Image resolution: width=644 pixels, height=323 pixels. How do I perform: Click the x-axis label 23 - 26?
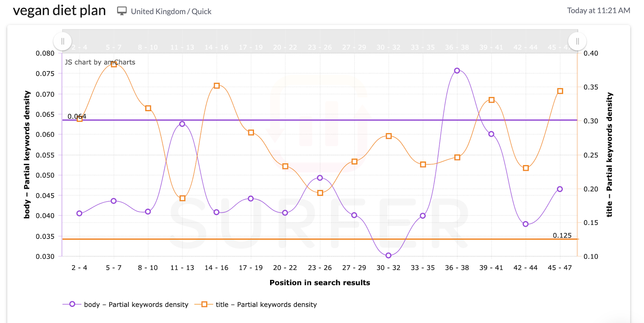[320, 267]
